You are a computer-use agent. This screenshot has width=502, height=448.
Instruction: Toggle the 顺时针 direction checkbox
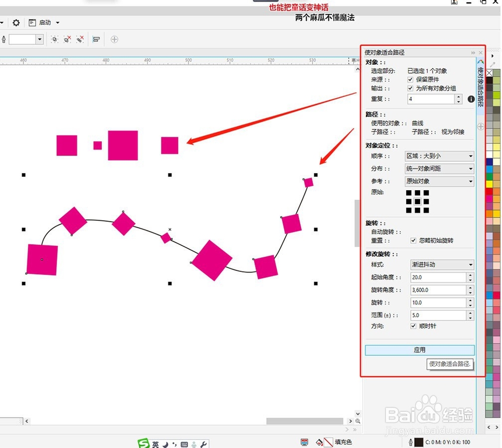point(413,326)
